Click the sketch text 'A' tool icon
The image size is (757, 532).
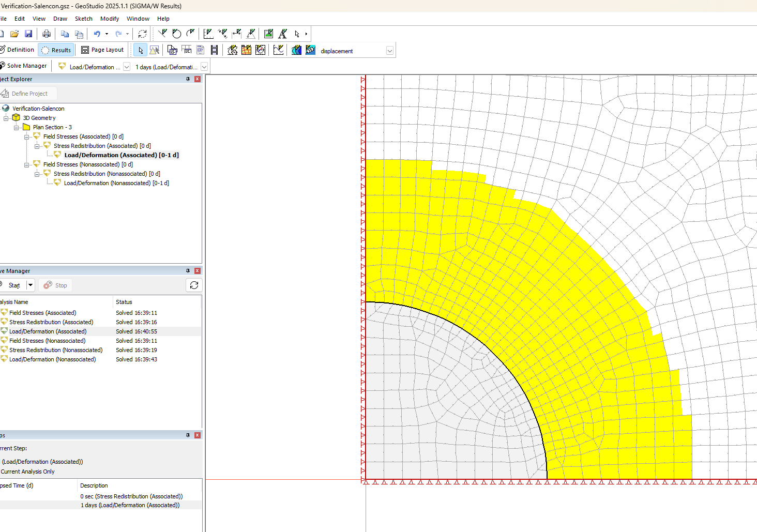coord(282,34)
